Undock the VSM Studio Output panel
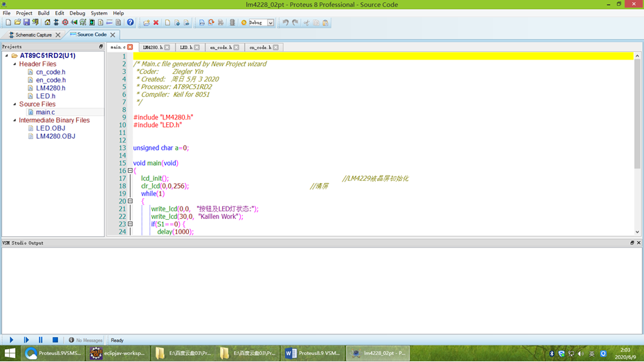This screenshot has width=644, height=362. (632, 242)
